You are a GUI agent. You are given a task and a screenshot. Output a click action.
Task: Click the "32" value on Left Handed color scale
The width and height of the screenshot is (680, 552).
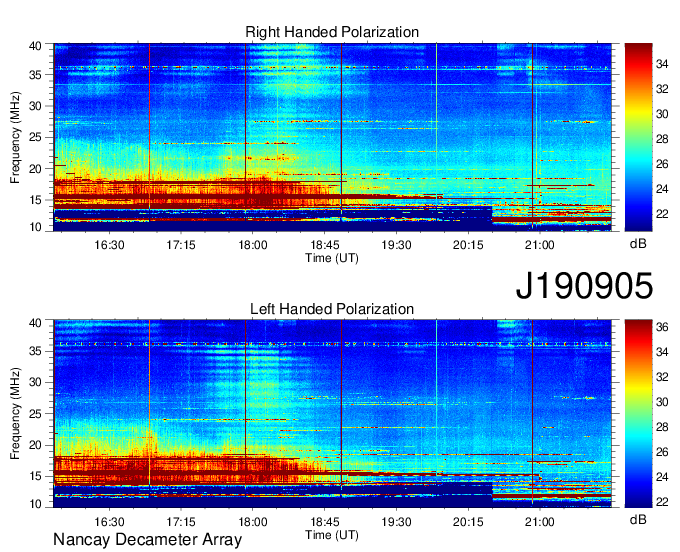(x=662, y=377)
